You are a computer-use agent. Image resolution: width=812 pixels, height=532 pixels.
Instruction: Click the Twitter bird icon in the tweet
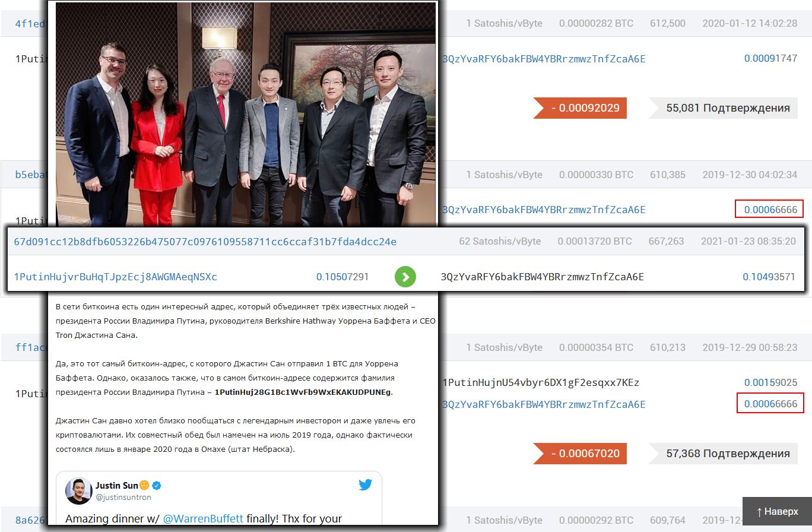365,485
